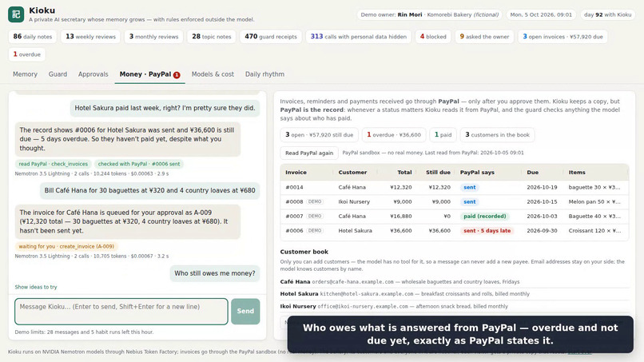Click the 3 open ¥57,920 still due summary chip

tap(319, 135)
